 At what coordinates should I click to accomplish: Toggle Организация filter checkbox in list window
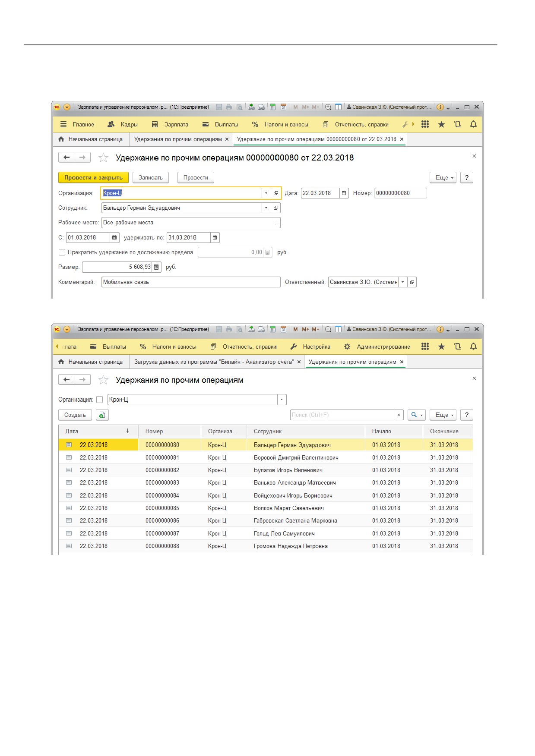point(99,400)
